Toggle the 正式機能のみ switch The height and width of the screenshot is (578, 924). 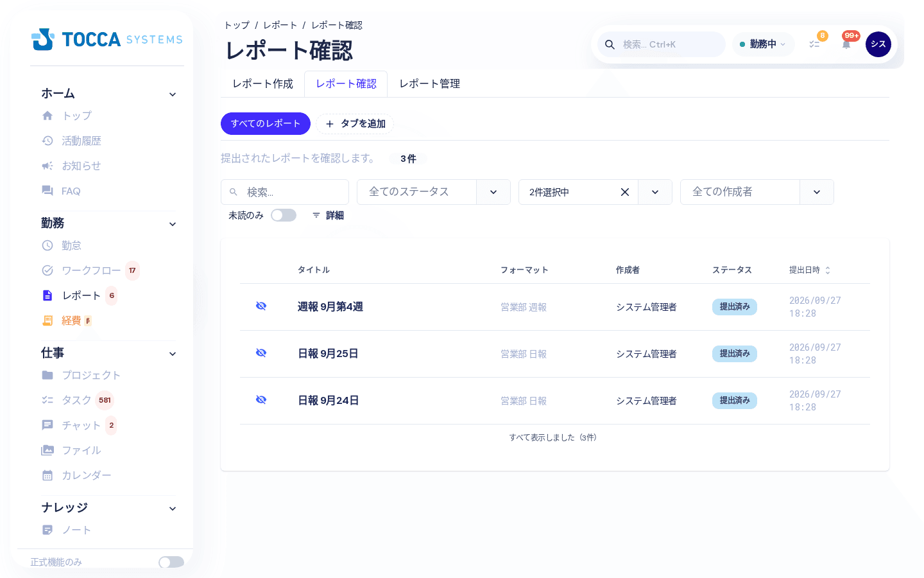(x=171, y=562)
